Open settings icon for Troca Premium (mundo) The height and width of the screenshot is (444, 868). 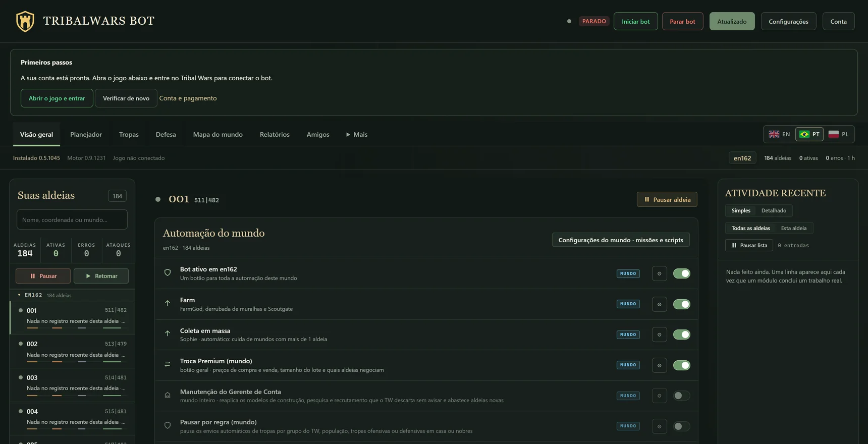659,365
